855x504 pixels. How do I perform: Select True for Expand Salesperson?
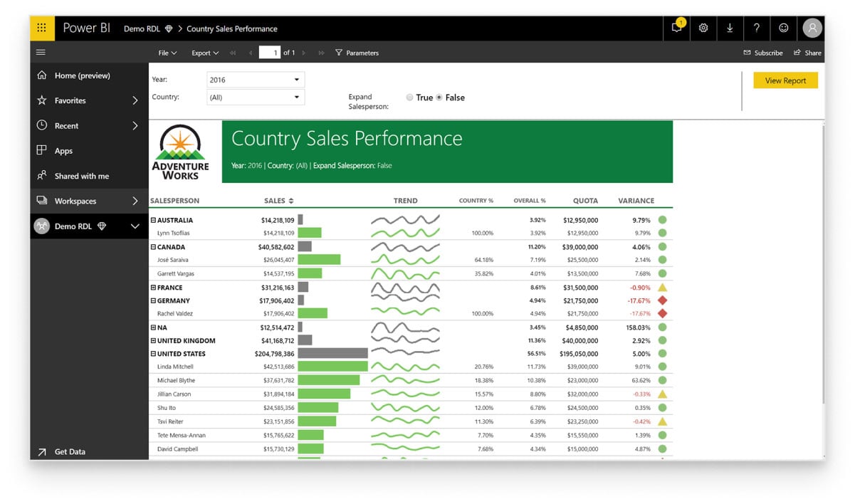pos(409,98)
